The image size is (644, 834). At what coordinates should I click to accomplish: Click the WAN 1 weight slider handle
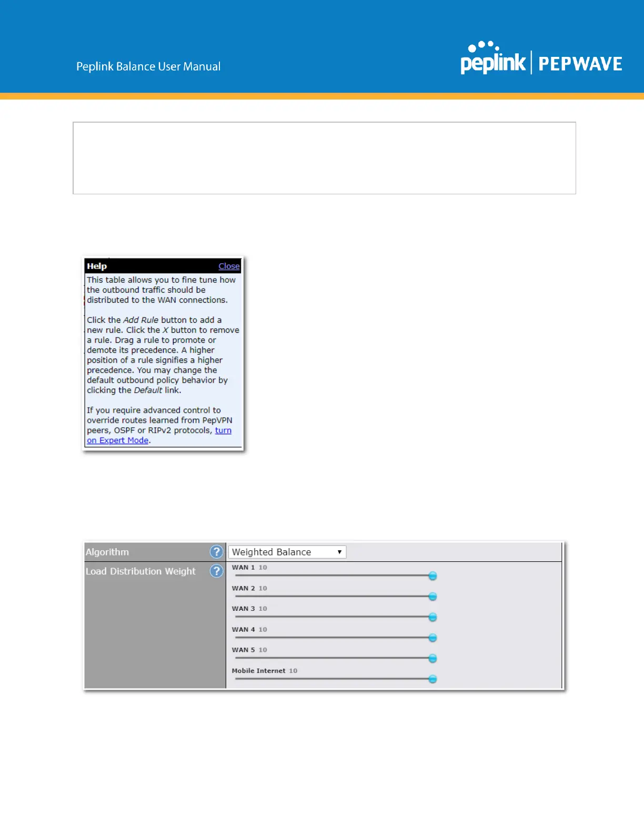tap(432, 576)
